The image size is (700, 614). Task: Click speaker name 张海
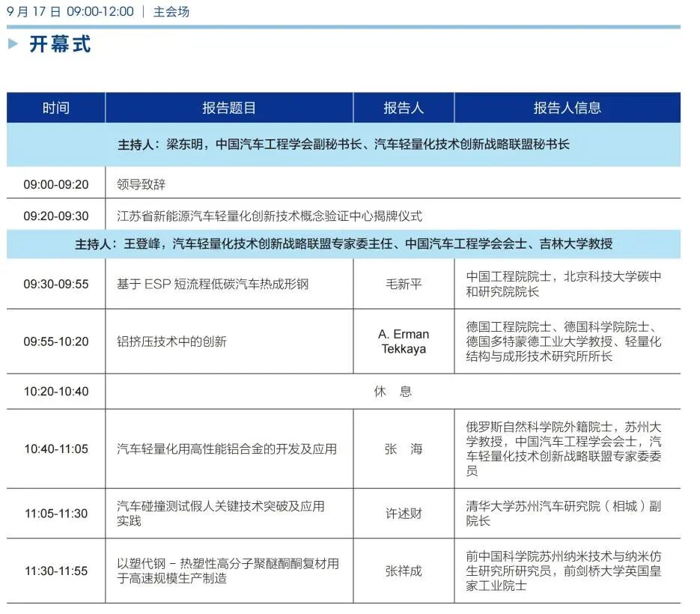point(404,449)
